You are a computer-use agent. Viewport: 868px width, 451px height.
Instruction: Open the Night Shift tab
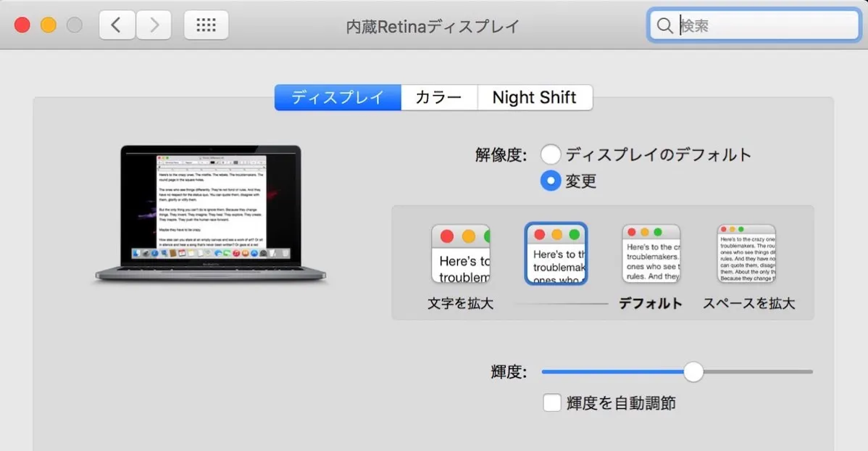pos(535,97)
